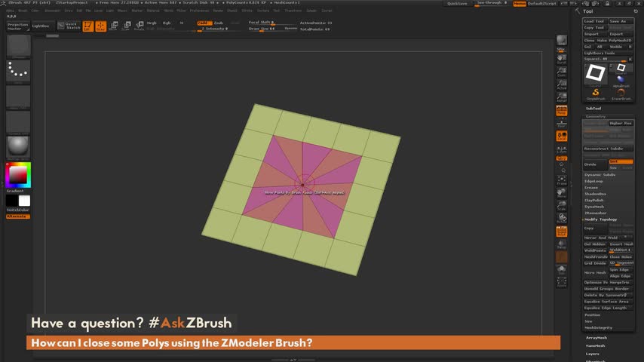Viewport: 644px width, 362px height.
Task: Click the Xpose icon
Action: click(562, 282)
